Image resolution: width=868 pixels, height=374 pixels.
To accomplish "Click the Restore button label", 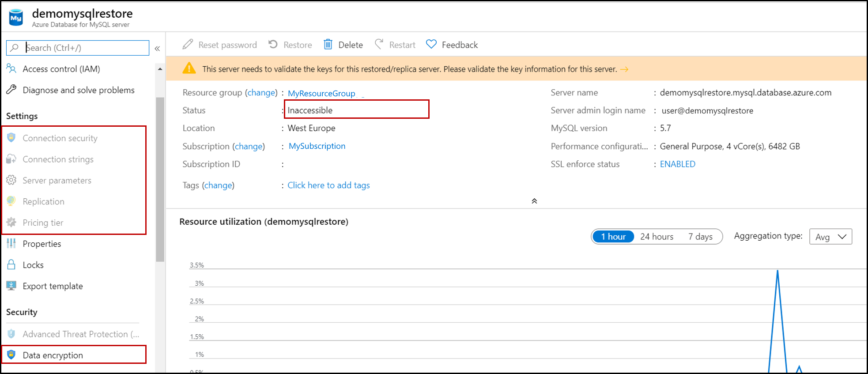I will coord(298,45).
